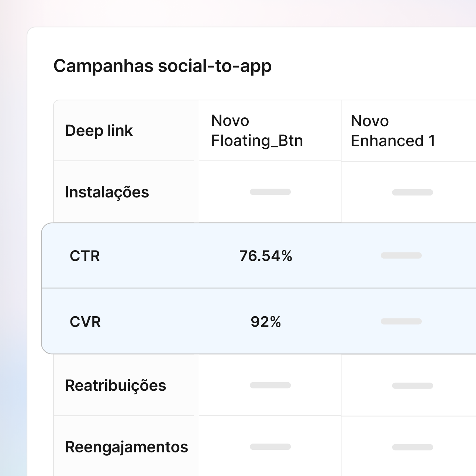Click CVR placeholder under Novo Enhanced 1
Image resolution: width=476 pixels, height=476 pixels.
pyautogui.click(x=401, y=321)
